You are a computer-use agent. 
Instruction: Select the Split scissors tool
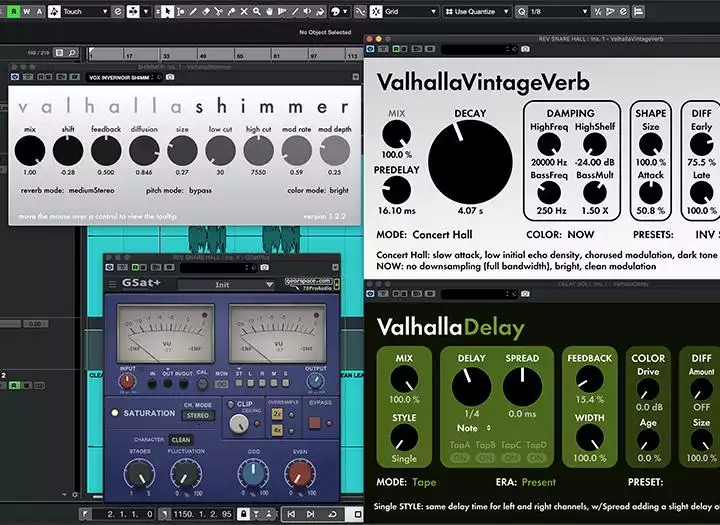(x=219, y=11)
